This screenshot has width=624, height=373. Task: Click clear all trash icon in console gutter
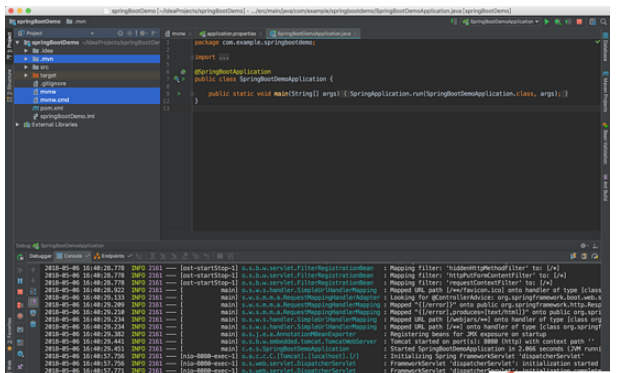tap(33, 324)
